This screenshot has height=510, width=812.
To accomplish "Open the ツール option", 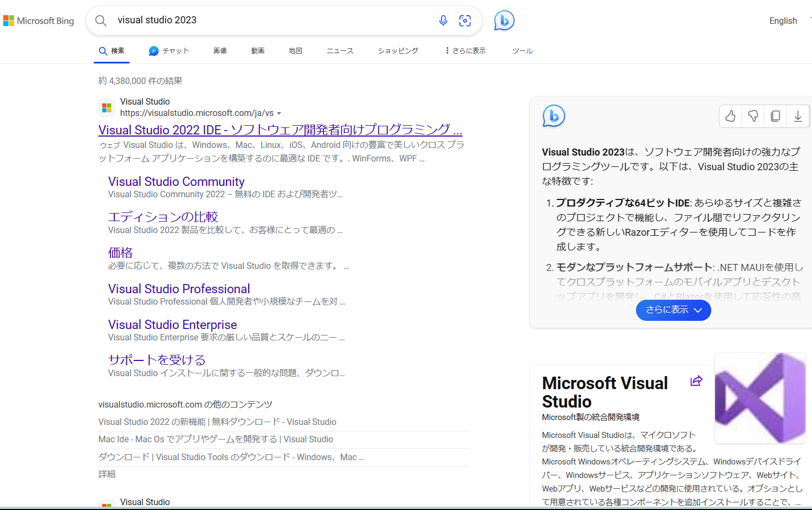I will [523, 50].
